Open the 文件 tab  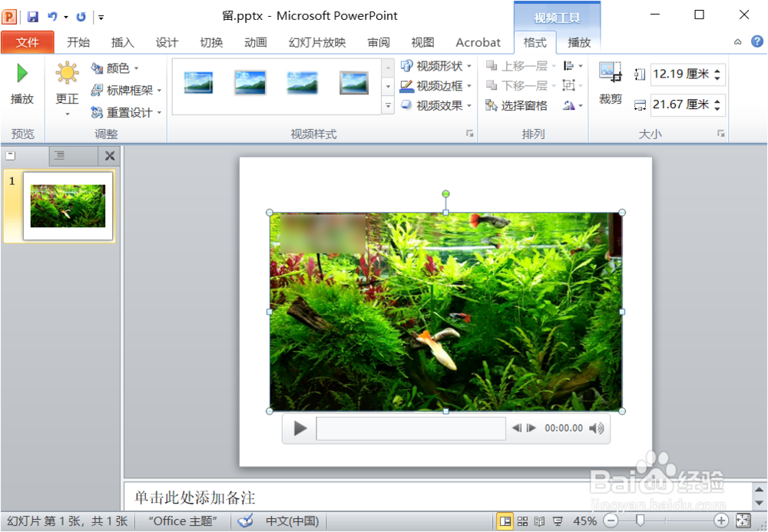point(28,42)
